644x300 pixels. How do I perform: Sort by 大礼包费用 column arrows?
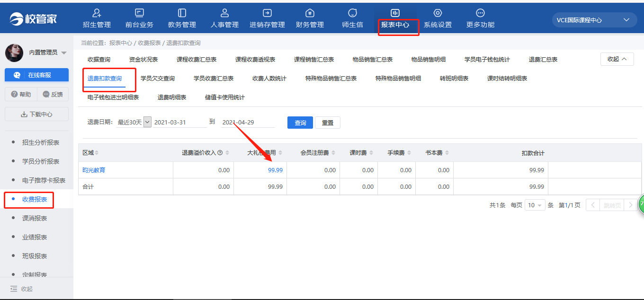280,153
